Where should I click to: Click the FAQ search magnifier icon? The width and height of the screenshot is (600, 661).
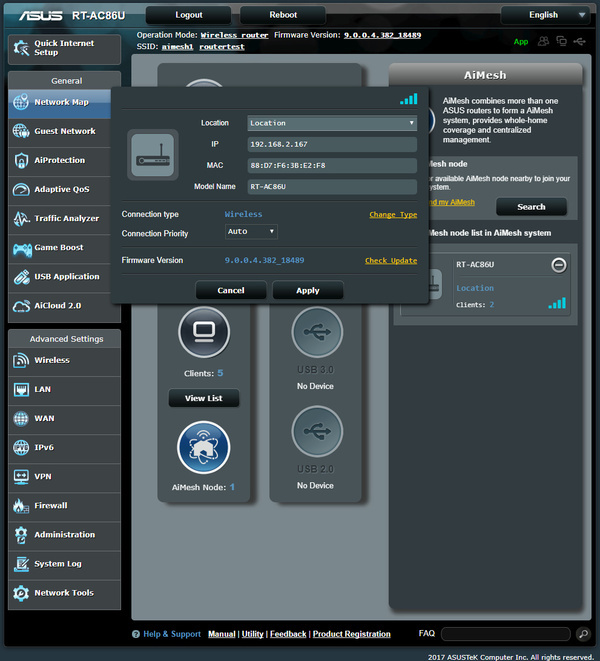(583, 634)
